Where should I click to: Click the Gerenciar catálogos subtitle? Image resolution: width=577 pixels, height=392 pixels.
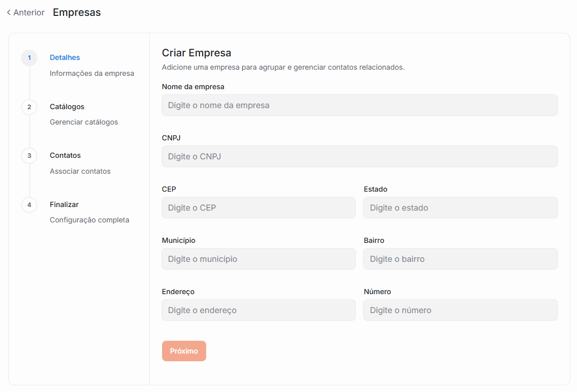click(x=84, y=122)
